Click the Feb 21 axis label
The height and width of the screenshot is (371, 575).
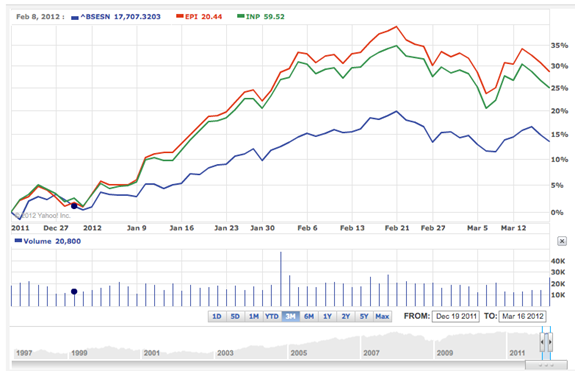(397, 228)
